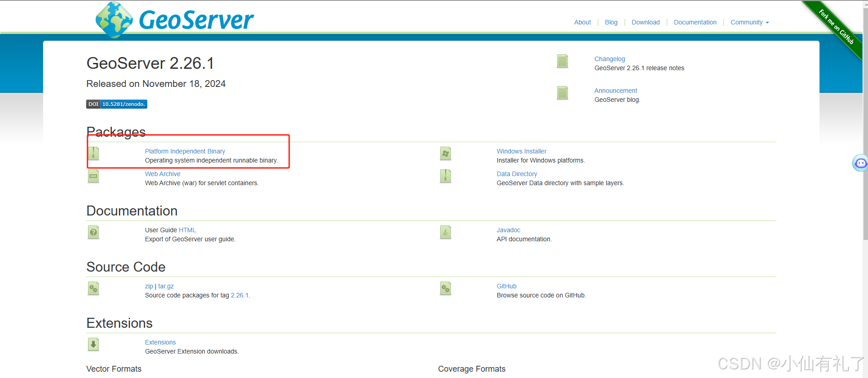
Task: Click the Announcement document icon
Action: tap(563, 93)
